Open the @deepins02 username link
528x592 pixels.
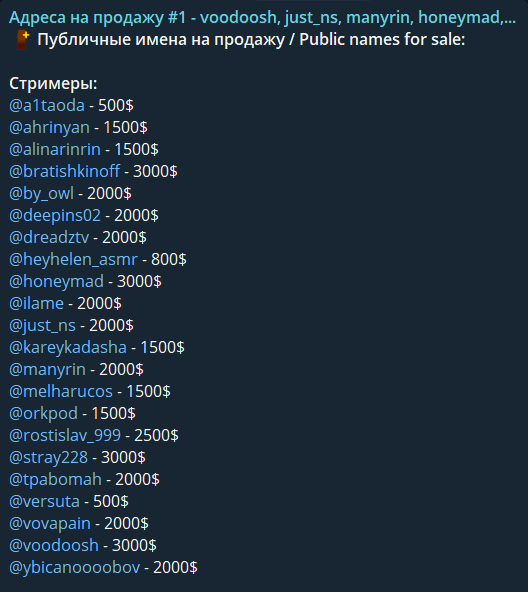pyautogui.click(x=55, y=216)
